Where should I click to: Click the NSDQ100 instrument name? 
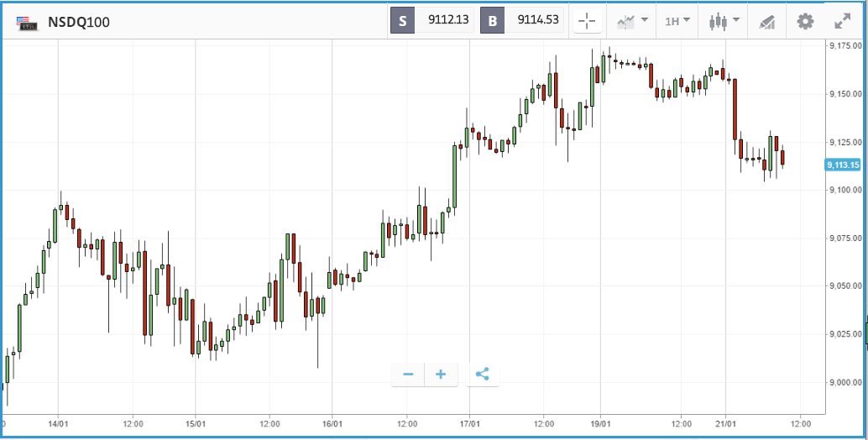point(79,22)
